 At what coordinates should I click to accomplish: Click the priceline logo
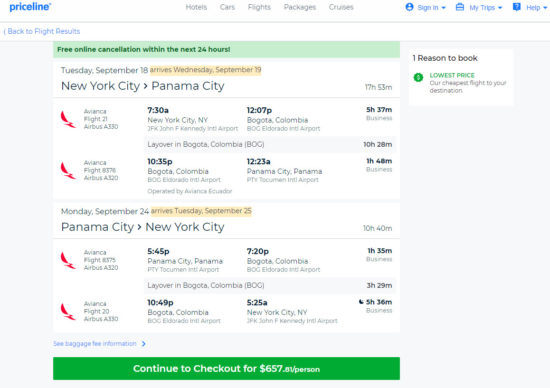30,7
